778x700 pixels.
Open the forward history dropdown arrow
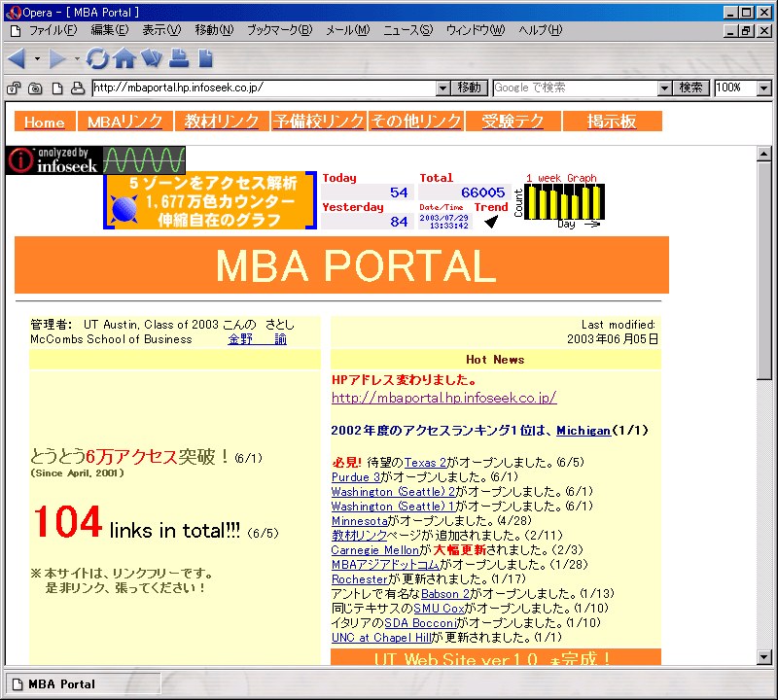pos(77,58)
